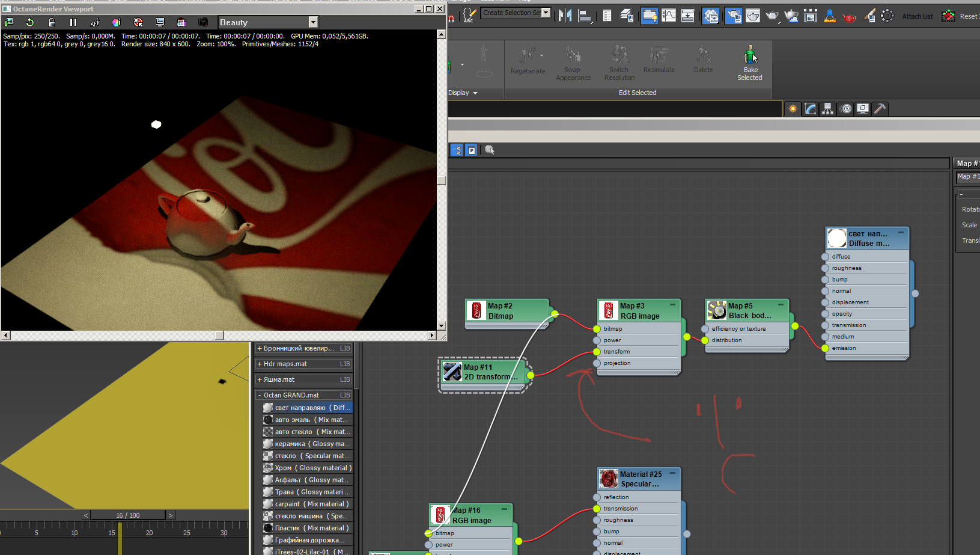This screenshot has height=555, width=980.
Task: Open the Schematic View icon
Action: (x=688, y=16)
